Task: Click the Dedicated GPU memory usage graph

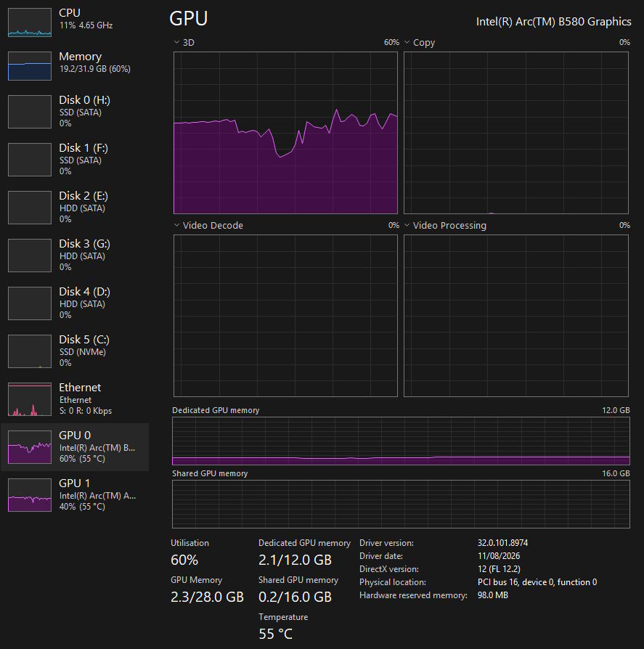Action: (x=401, y=441)
